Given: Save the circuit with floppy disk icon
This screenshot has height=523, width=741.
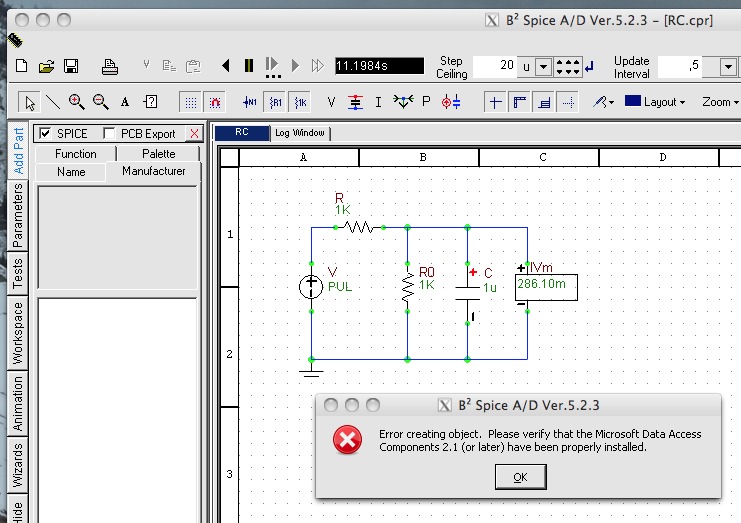Looking at the screenshot, I should click(71, 66).
